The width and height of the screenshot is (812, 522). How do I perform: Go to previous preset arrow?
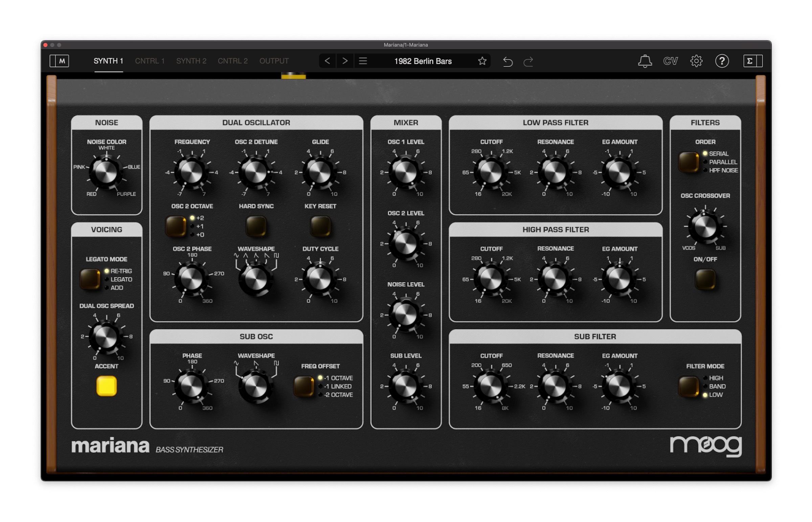click(327, 61)
